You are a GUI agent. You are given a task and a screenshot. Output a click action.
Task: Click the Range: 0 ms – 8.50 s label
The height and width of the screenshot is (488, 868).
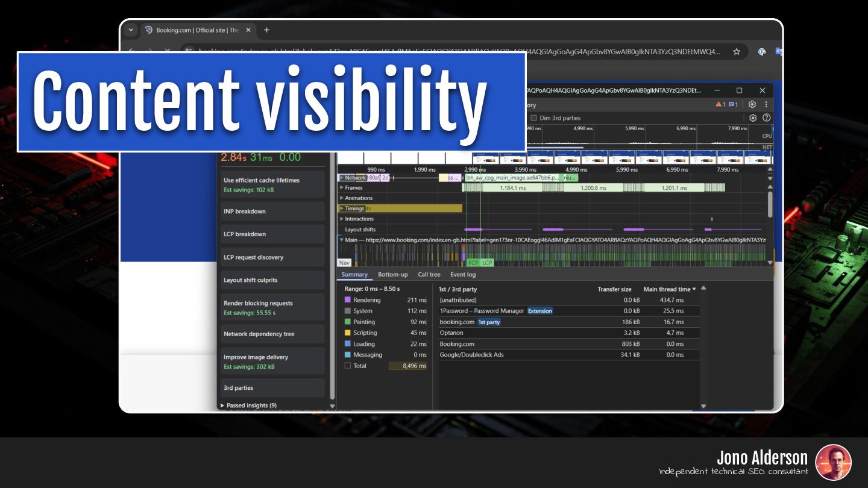(x=372, y=289)
